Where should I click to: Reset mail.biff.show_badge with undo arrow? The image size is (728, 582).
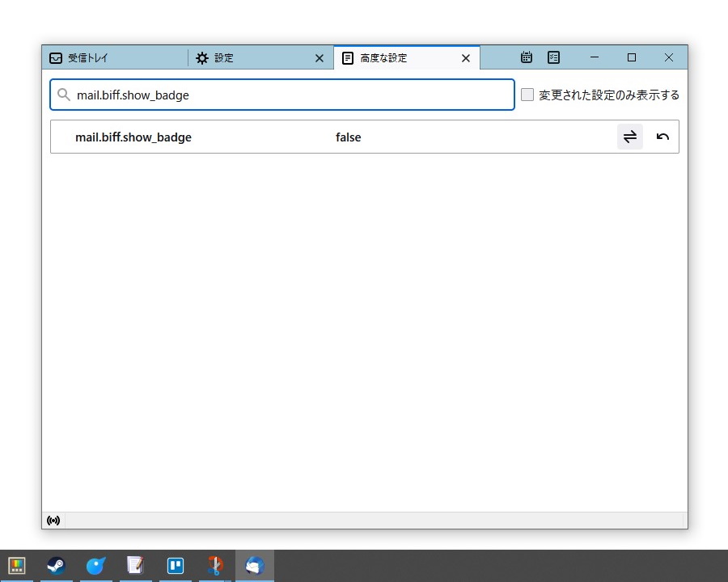[662, 137]
